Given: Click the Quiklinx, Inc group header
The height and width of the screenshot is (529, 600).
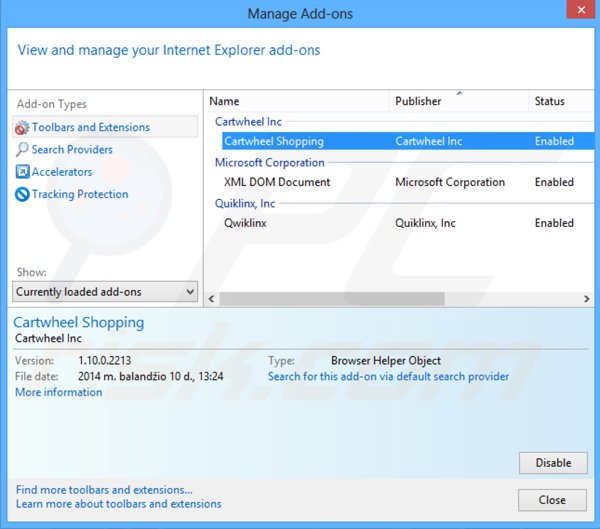Looking at the screenshot, I should (245, 203).
